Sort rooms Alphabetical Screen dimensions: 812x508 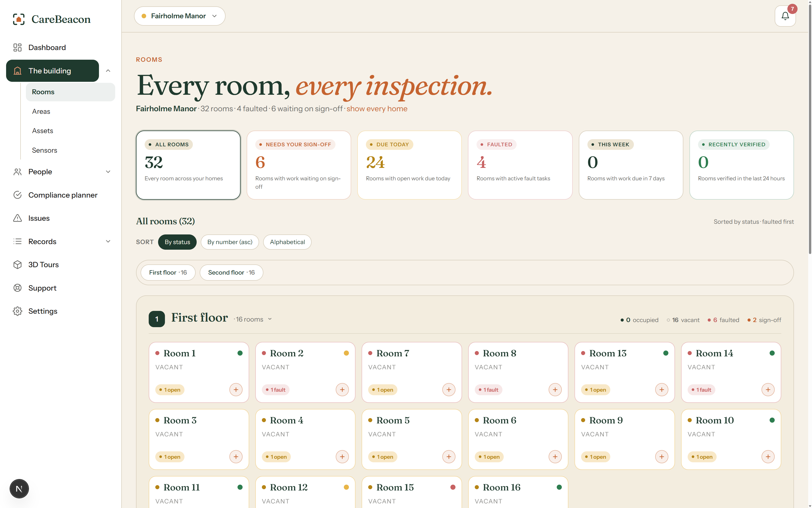287,242
